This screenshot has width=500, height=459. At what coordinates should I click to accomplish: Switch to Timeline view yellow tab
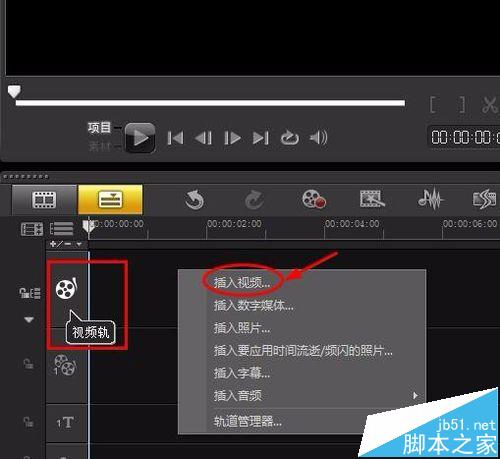point(110,200)
